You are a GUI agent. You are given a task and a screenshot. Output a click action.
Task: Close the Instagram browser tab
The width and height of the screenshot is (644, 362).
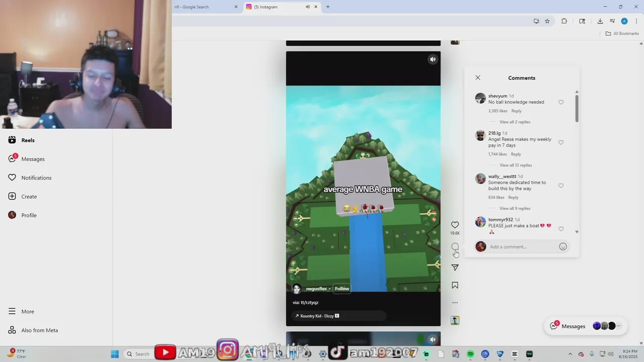(316, 7)
